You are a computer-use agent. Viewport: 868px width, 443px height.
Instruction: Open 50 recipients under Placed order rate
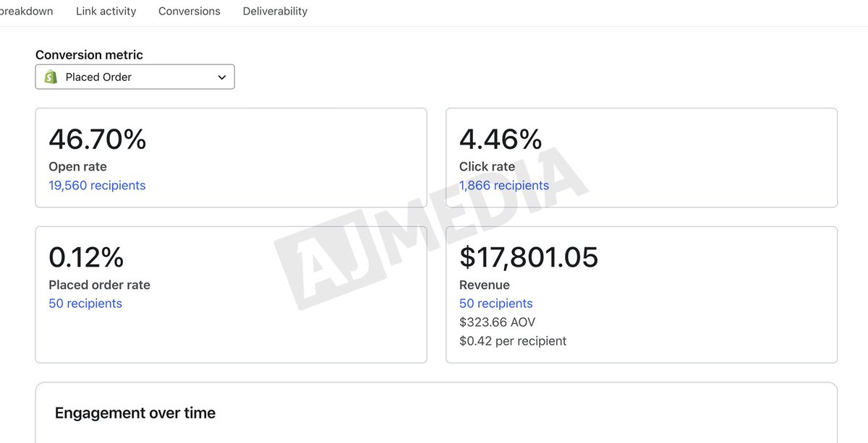(85, 304)
